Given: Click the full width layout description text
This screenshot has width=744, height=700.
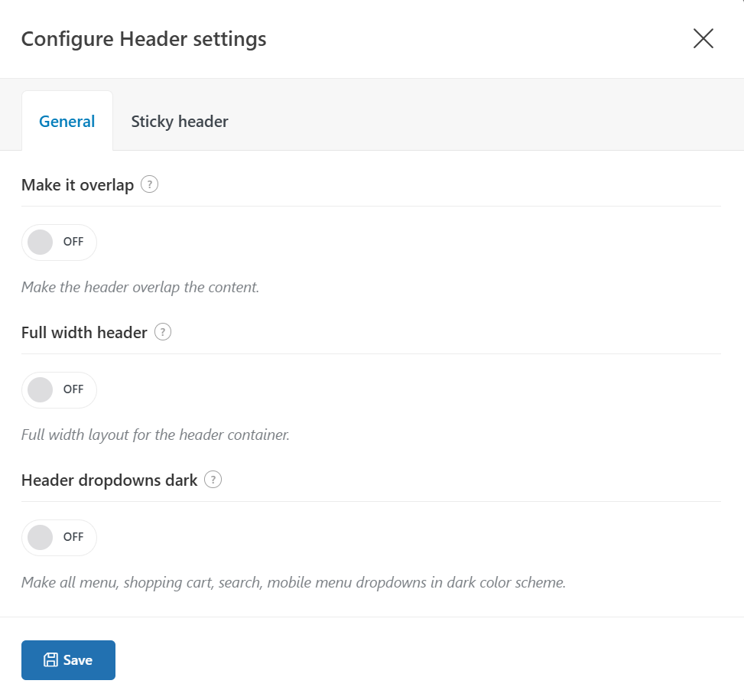Looking at the screenshot, I should coord(154,435).
